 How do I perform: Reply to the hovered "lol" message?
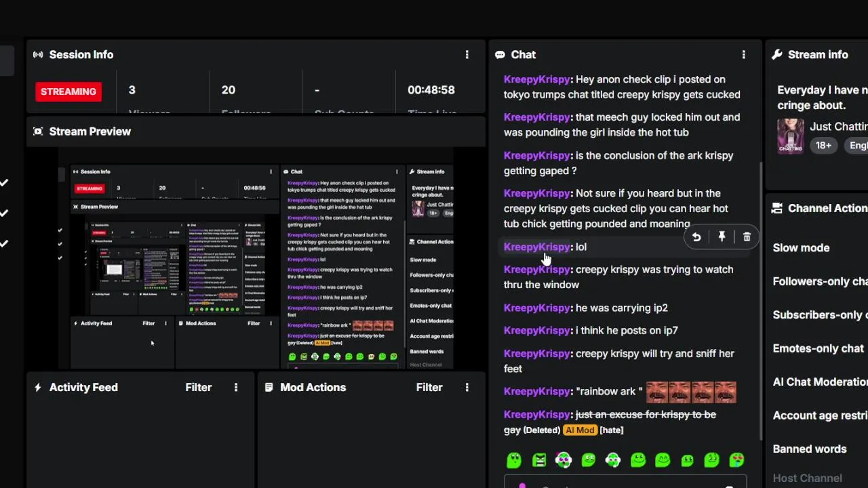coord(696,237)
